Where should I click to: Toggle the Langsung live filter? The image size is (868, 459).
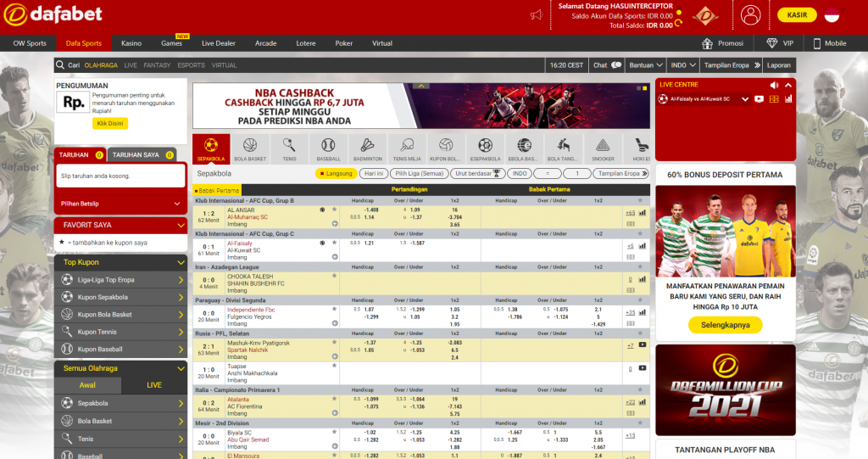click(x=336, y=174)
